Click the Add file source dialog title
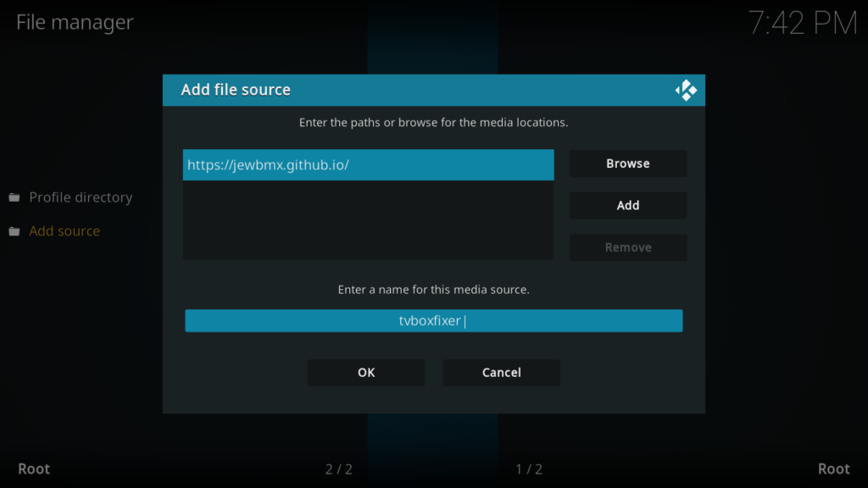This screenshot has height=488, width=868. (234, 89)
